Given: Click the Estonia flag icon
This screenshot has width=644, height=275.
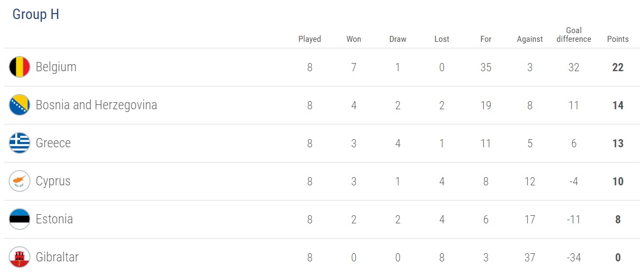Looking at the screenshot, I should coord(20,220).
